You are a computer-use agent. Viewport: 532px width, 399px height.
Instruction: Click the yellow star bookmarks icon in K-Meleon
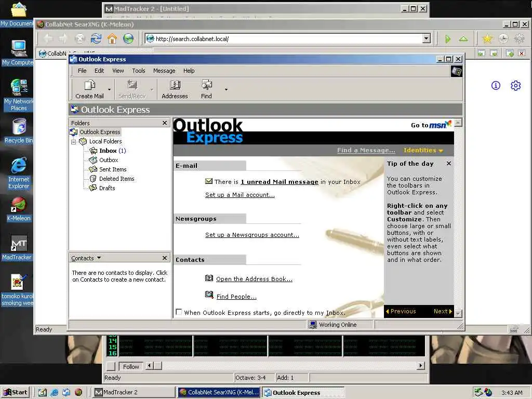coord(487,38)
